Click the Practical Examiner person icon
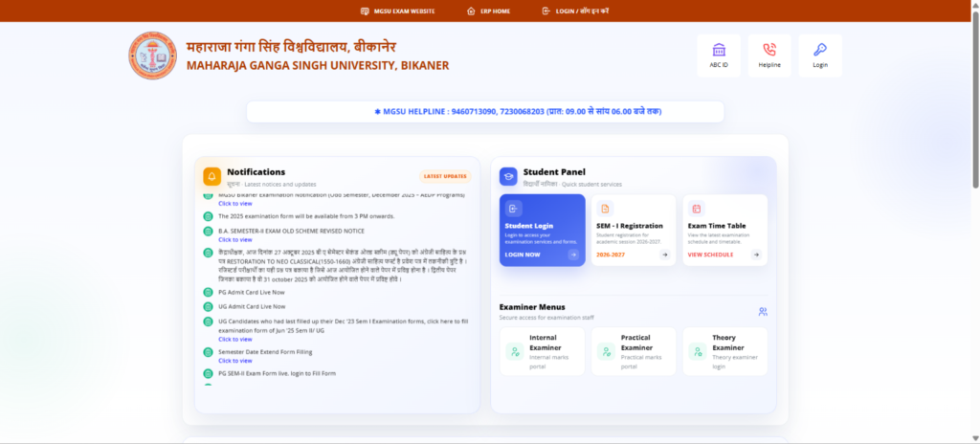980x444 pixels. point(606,351)
